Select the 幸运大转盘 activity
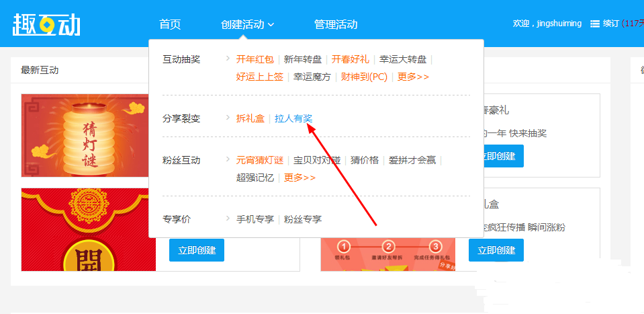644x314 pixels. coord(402,59)
